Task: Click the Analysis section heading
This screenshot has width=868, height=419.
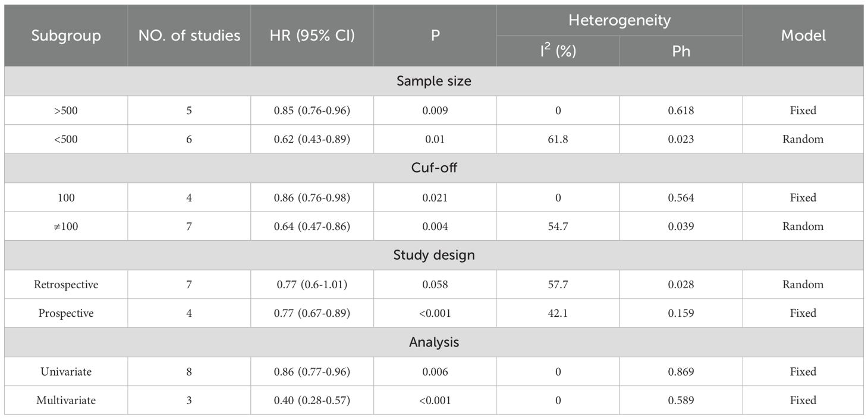Action: point(434,342)
